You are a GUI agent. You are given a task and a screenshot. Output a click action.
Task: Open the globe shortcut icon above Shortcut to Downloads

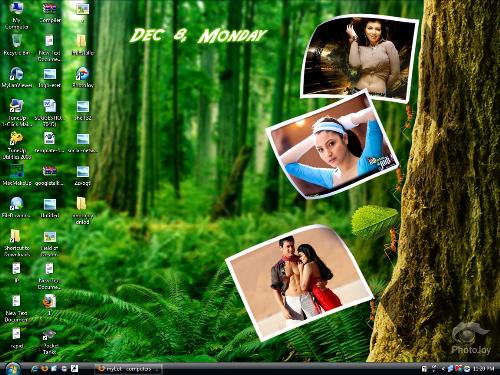[x=16, y=207]
